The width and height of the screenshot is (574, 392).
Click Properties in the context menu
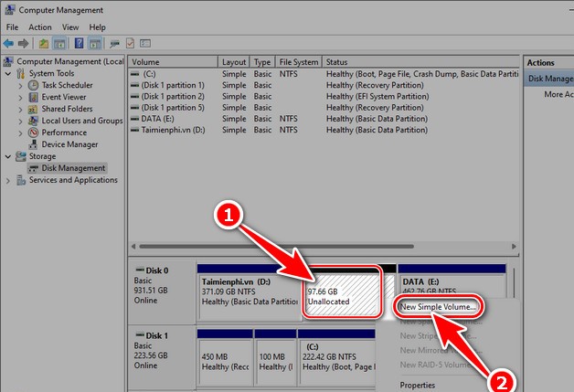[418, 385]
